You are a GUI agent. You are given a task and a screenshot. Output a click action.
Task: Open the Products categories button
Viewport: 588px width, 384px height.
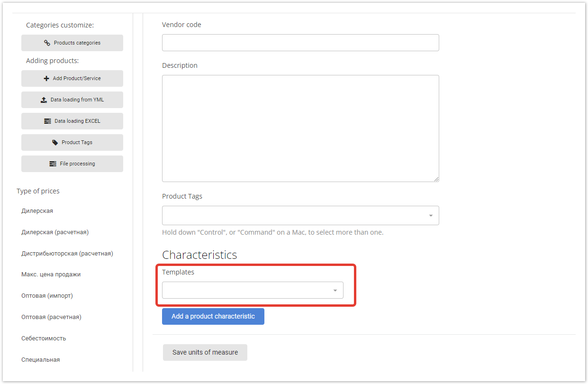72,43
